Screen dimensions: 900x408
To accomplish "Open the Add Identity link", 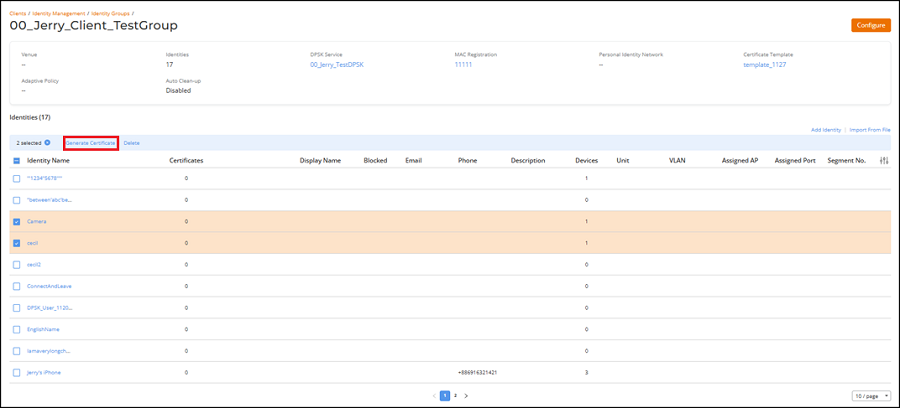I will [825, 130].
